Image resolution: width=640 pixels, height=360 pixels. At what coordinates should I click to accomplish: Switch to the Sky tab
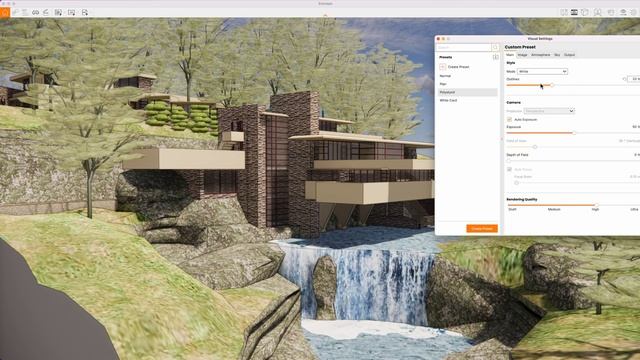[557, 55]
